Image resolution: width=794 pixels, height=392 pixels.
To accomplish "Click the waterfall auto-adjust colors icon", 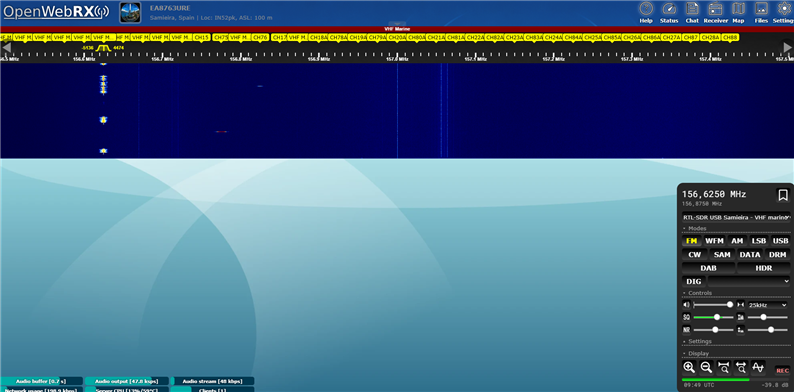I will pyautogui.click(x=741, y=317).
